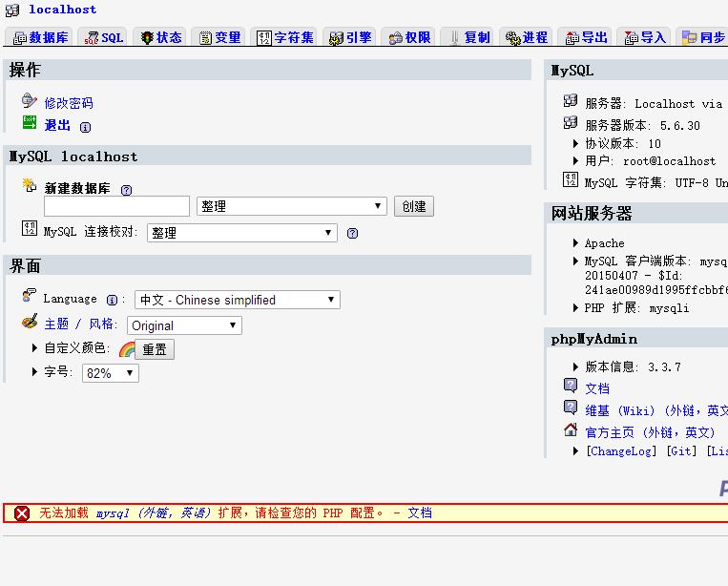
Task: Click the help icon beside 文档
Action: point(571,385)
